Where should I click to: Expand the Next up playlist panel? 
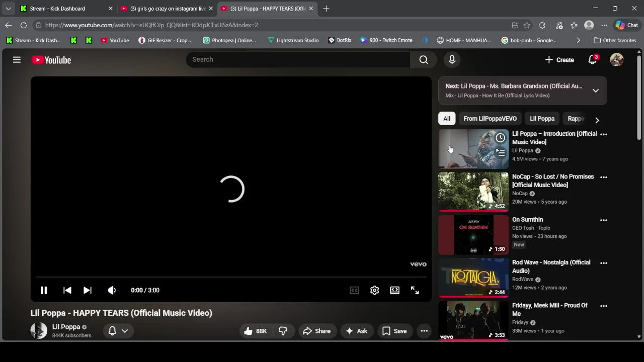596,91
